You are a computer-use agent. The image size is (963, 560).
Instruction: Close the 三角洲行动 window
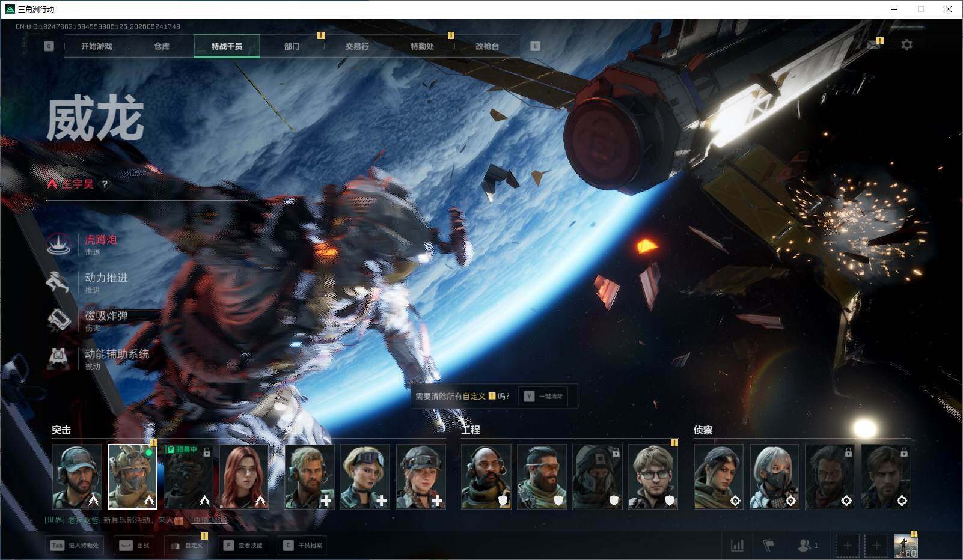pyautogui.click(x=949, y=9)
